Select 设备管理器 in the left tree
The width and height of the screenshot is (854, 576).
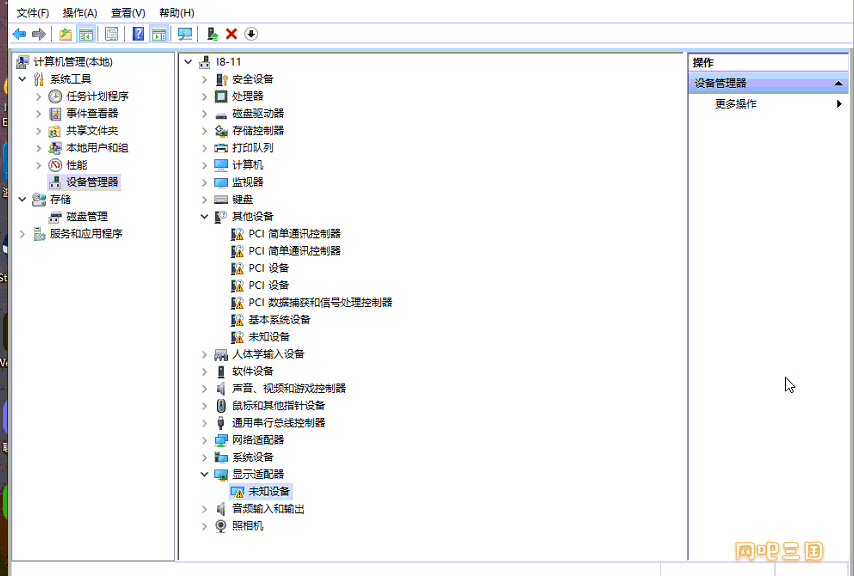(x=92, y=182)
